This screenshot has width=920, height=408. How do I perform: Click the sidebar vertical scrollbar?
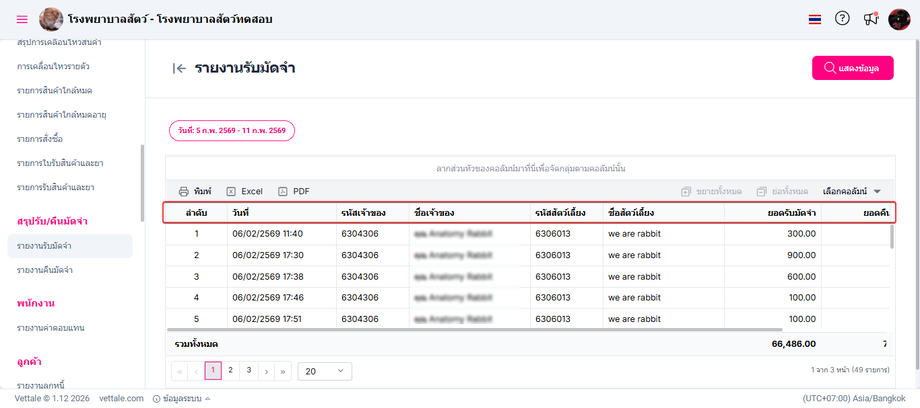click(142, 183)
